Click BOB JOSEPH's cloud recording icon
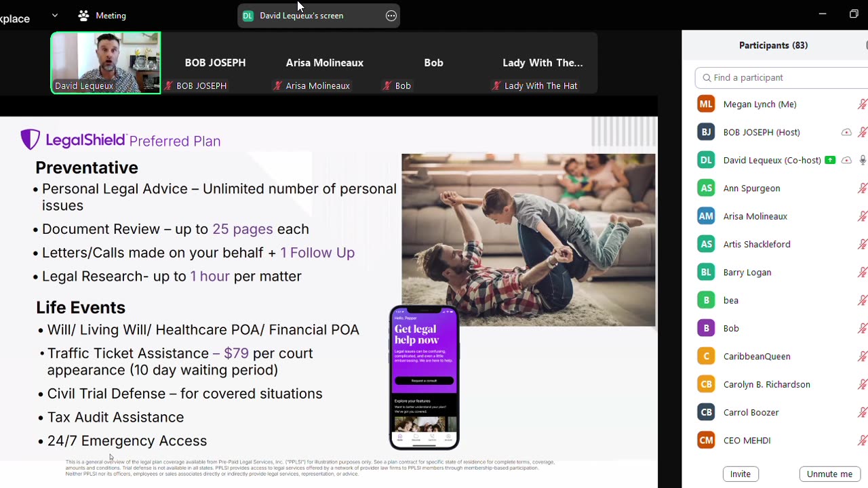This screenshot has width=868, height=488. pyautogui.click(x=846, y=132)
